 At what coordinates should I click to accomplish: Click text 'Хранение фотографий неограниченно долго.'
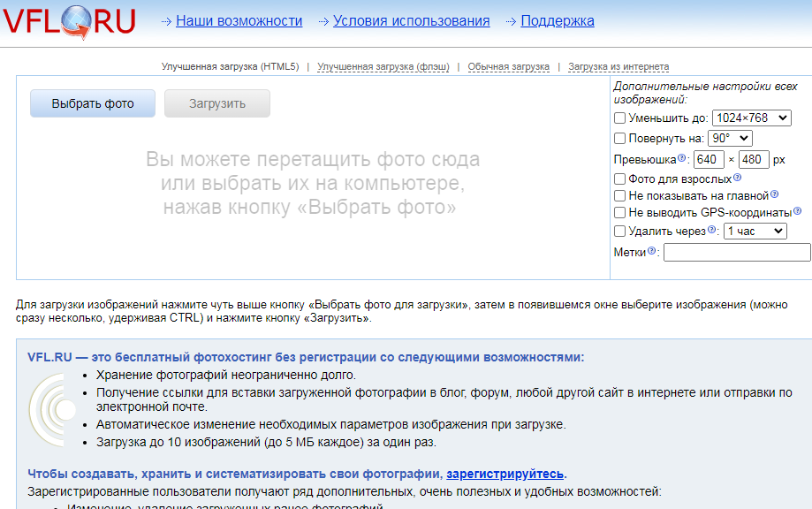[x=226, y=375]
